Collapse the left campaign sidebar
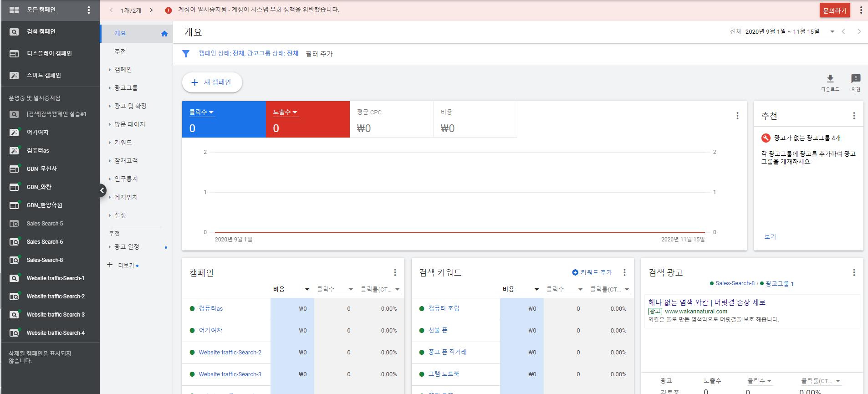This screenshot has height=394, width=868. 102,190
